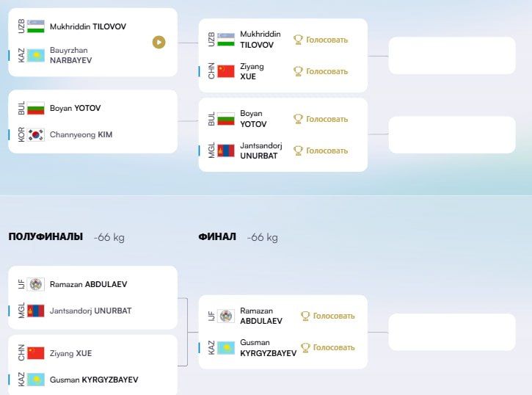Open Bauyrzhan Narbayev's athlete profile
Viewport: 532px width, 395px height.
coord(70,55)
